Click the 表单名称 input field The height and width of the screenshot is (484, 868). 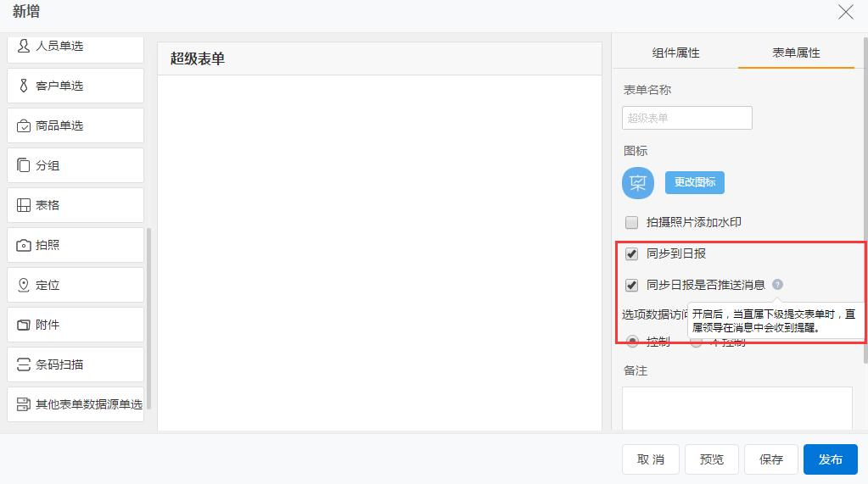[x=687, y=118]
